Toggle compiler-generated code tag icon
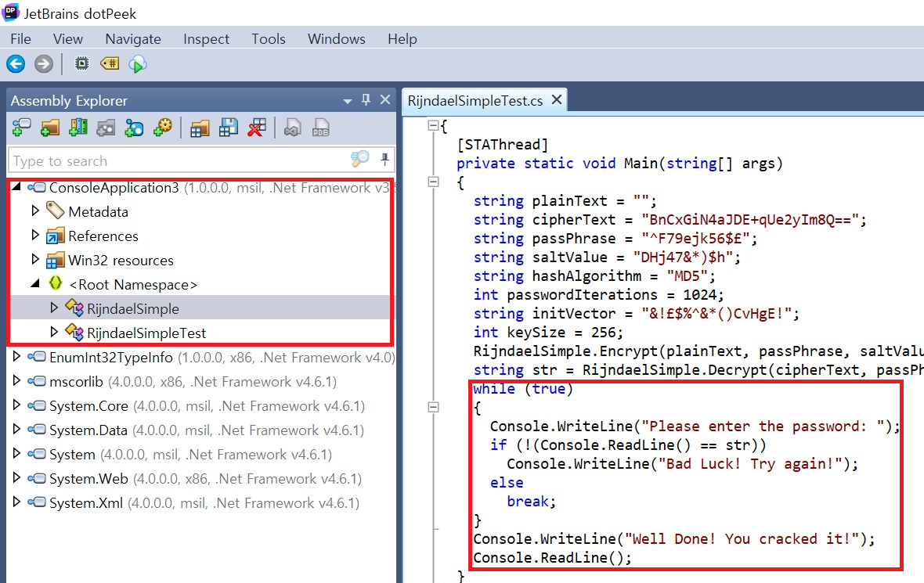The width and height of the screenshot is (924, 583). tap(110, 63)
